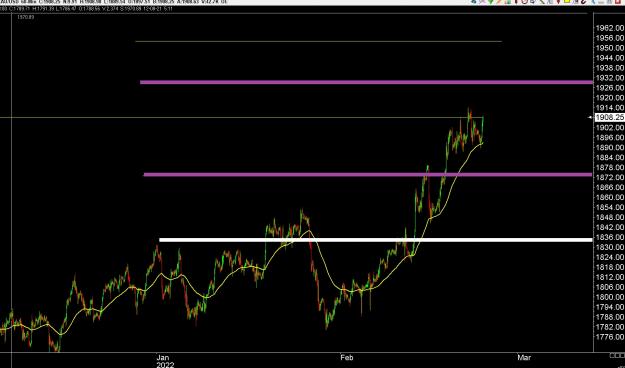Click the 1944.00 price axis label
The image size is (625, 368).
pyautogui.click(x=610, y=58)
